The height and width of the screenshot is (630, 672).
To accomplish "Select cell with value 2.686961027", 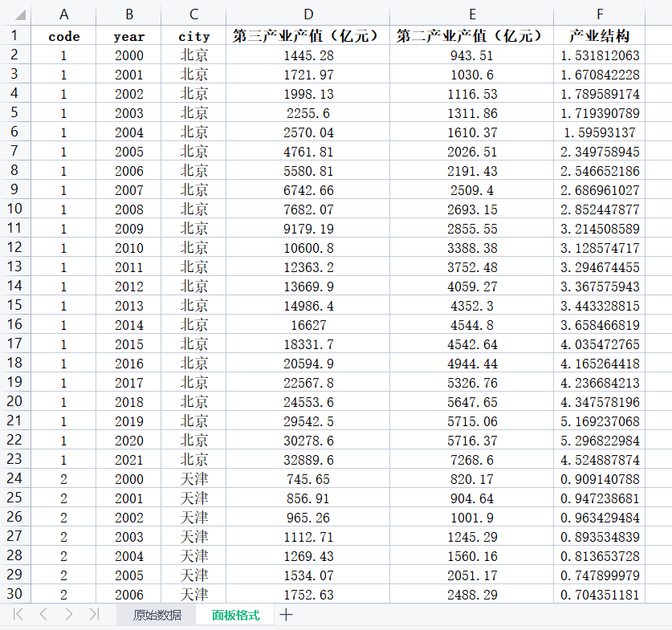I will pos(600,189).
